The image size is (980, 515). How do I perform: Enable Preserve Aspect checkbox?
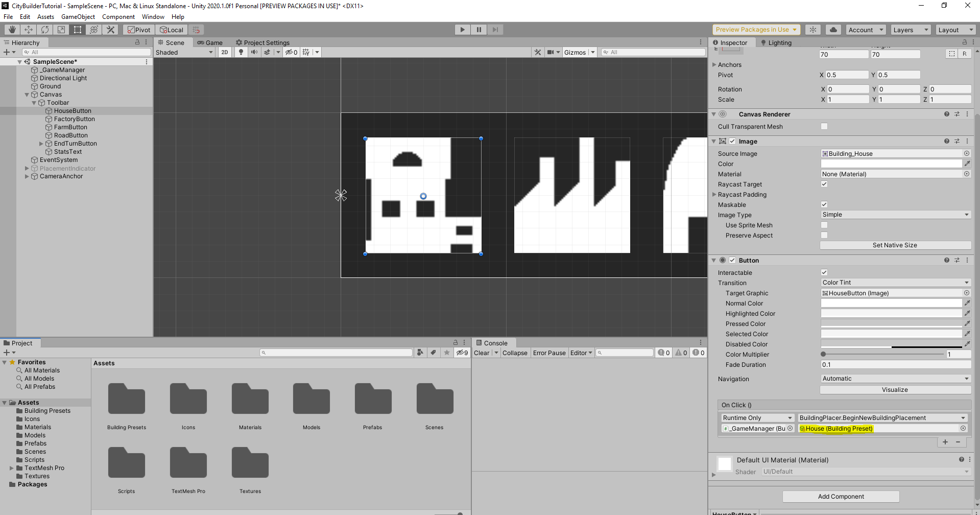(824, 235)
